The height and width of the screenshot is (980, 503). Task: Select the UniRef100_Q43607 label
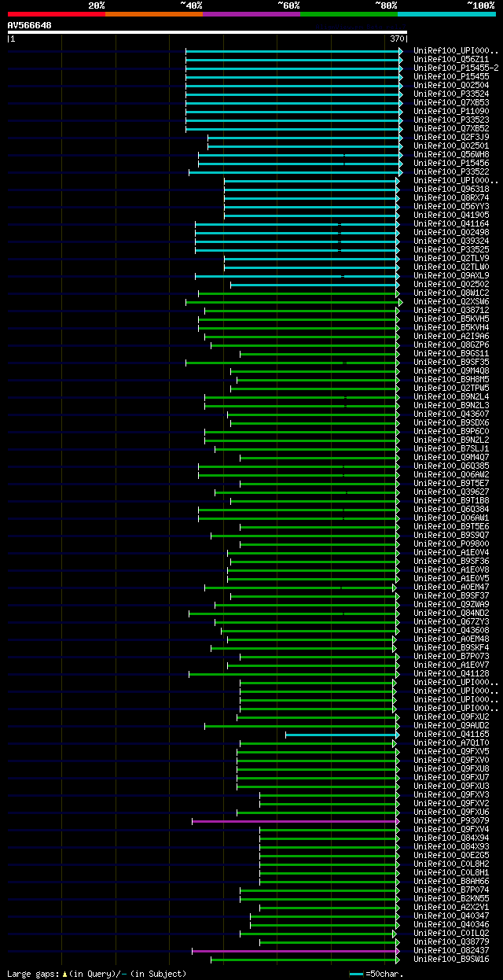(451, 414)
